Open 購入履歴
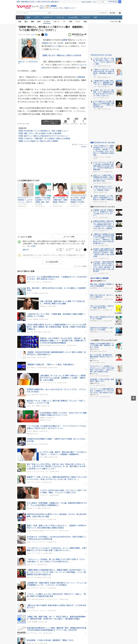The image size is (138, 644). (112, 13)
